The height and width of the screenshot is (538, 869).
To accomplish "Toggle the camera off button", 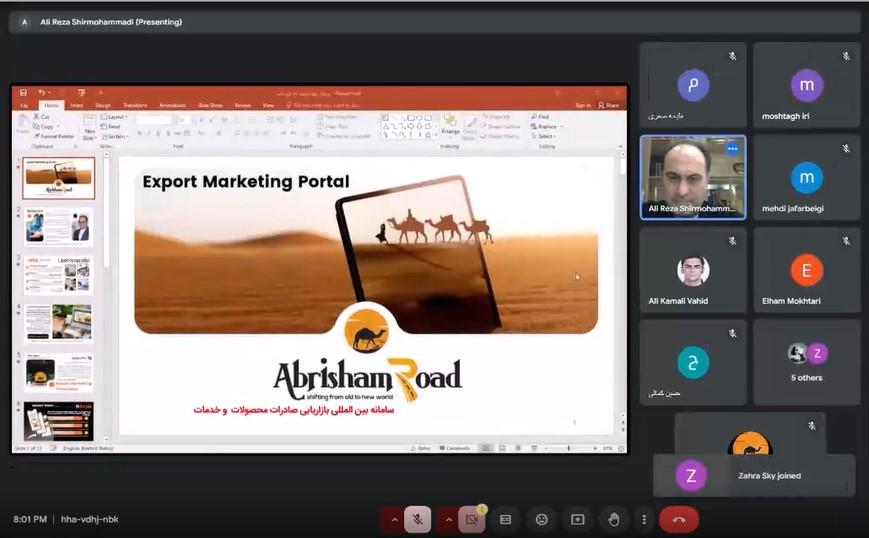I will [x=472, y=520].
